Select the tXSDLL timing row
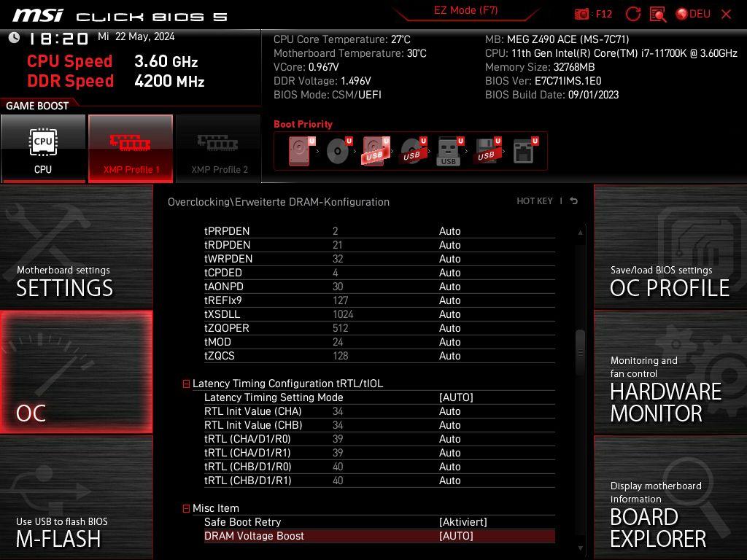Image resolution: width=747 pixels, height=560 pixels. pyautogui.click(x=379, y=314)
